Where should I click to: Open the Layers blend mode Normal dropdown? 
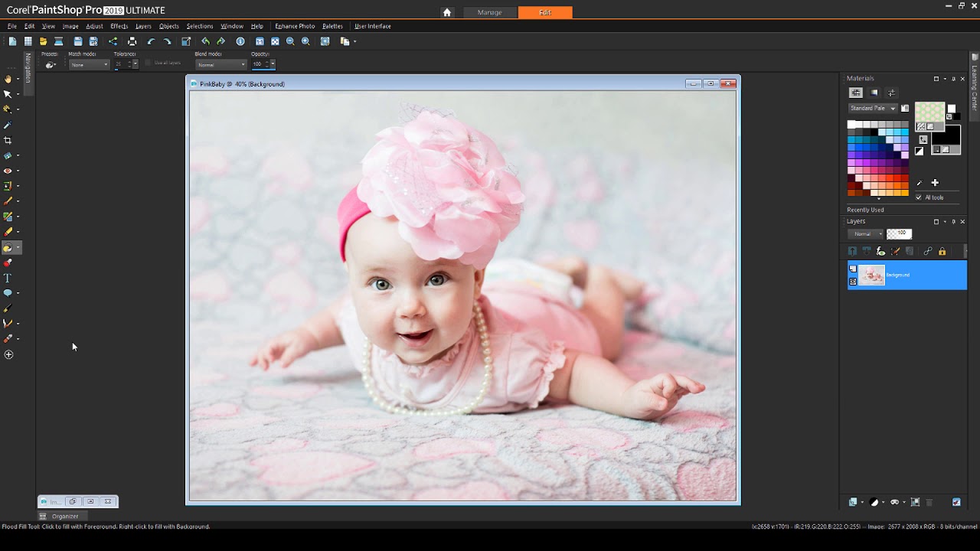(x=867, y=233)
